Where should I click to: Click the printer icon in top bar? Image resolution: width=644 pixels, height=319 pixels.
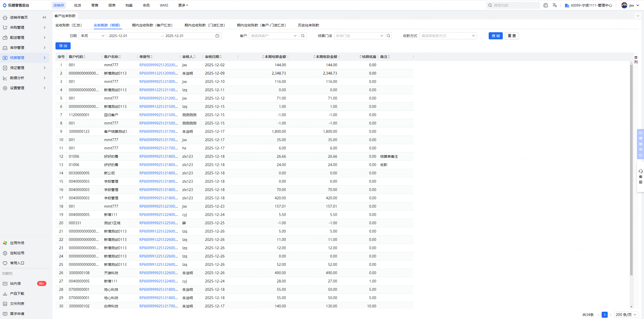[545, 5]
